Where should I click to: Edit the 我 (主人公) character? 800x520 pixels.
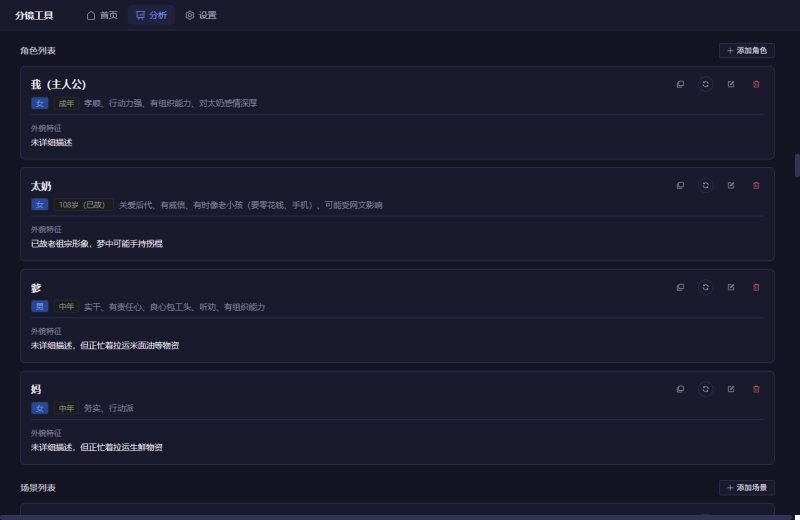click(731, 84)
